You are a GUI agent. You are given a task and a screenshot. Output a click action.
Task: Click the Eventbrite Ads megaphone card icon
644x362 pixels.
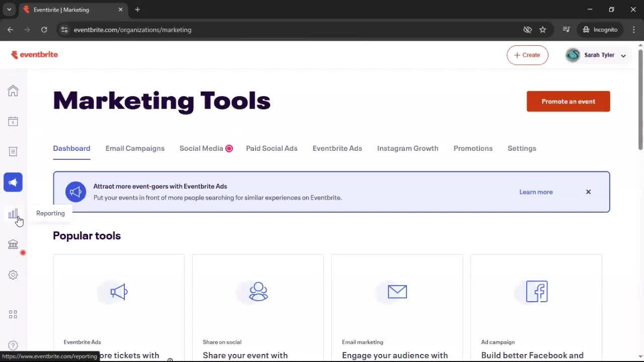coord(119,292)
